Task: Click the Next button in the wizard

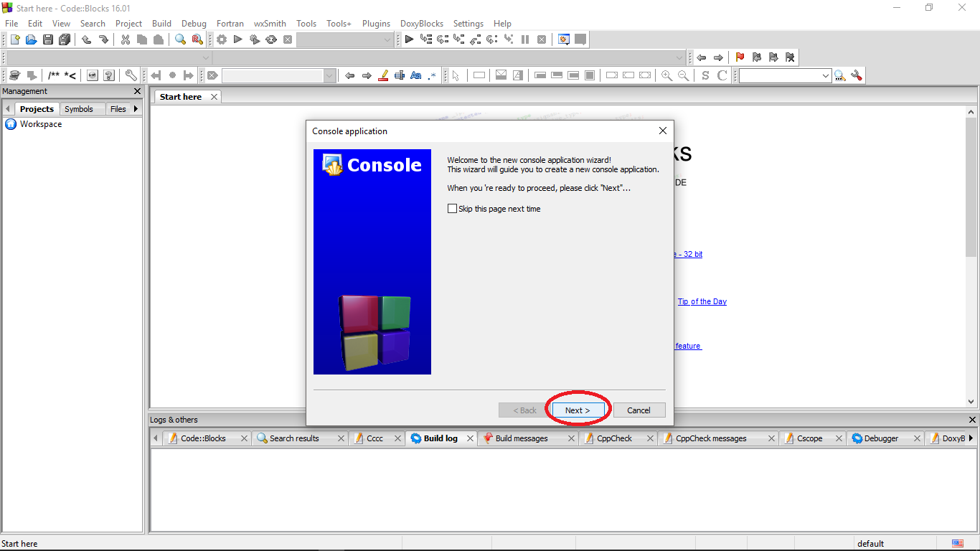Action: pos(578,410)
